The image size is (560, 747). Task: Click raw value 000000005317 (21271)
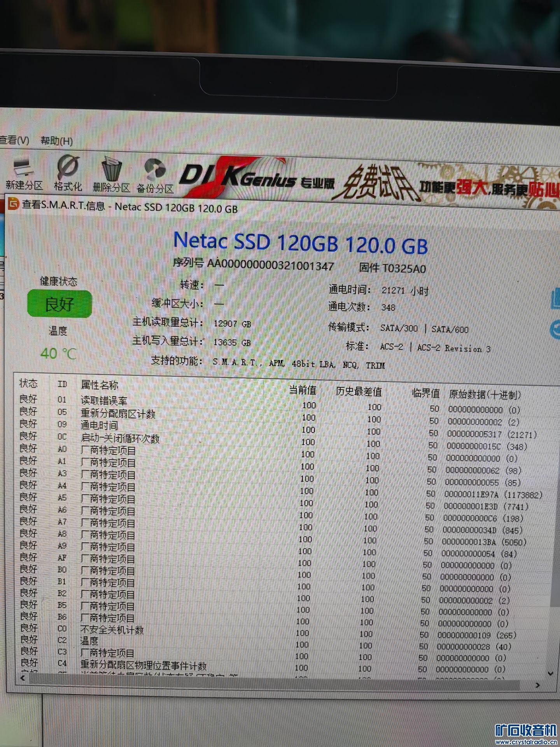click(x=492, y=434)
